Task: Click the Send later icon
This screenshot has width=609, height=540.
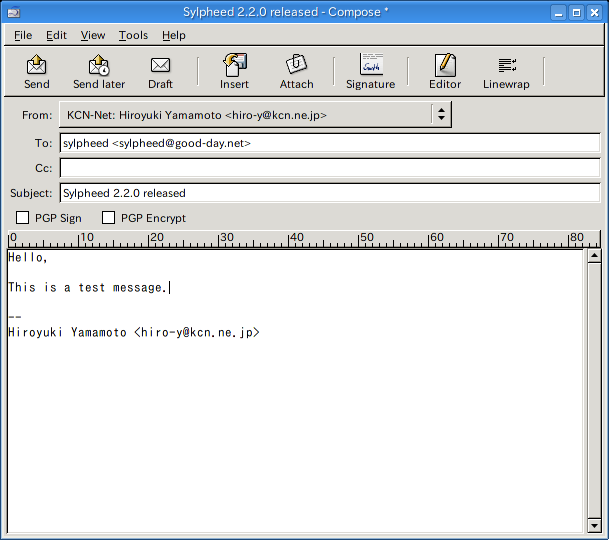Action: coord(99,65)
